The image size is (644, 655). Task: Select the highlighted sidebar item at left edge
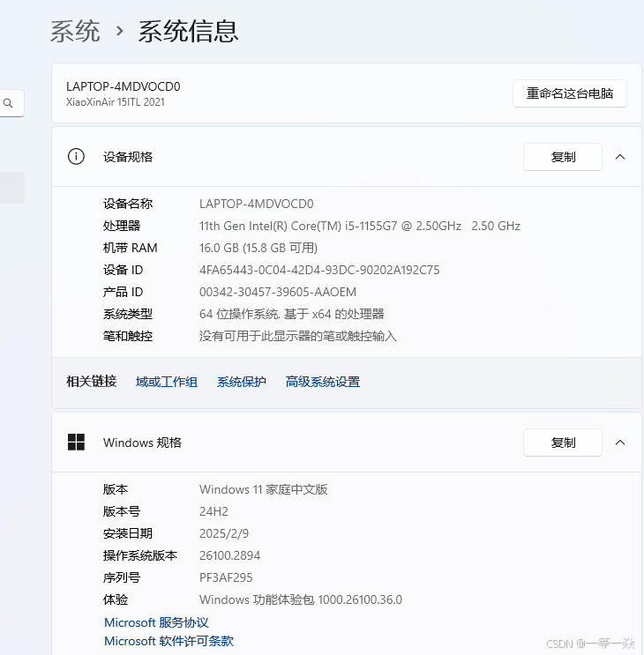click(x=12, y=188)
